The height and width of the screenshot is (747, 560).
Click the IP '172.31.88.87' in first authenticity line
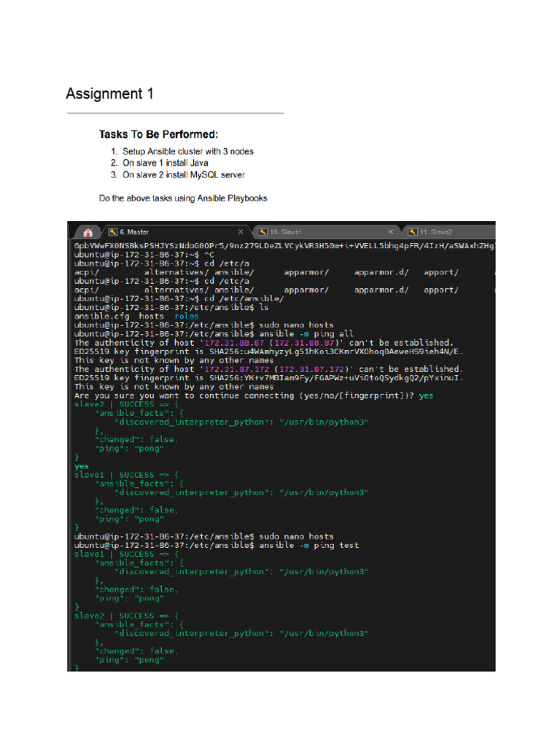click(234, 343)
